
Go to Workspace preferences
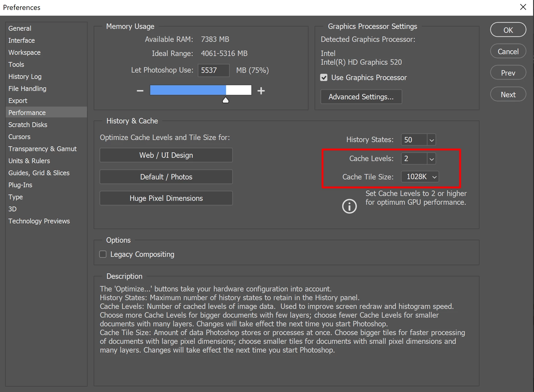pyautogui.click(x=46, y=52)
